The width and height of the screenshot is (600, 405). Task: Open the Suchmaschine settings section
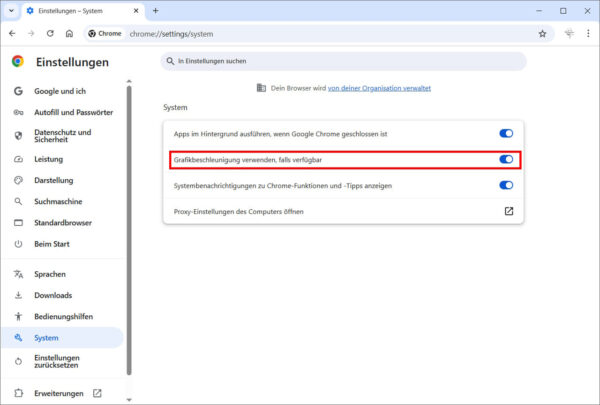tap(63, 201)
